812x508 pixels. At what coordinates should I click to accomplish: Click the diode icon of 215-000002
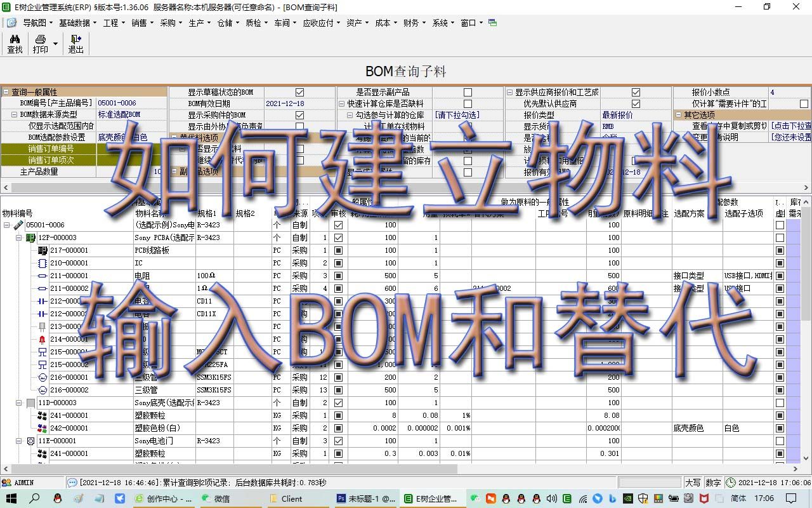[x=43, y=364]
